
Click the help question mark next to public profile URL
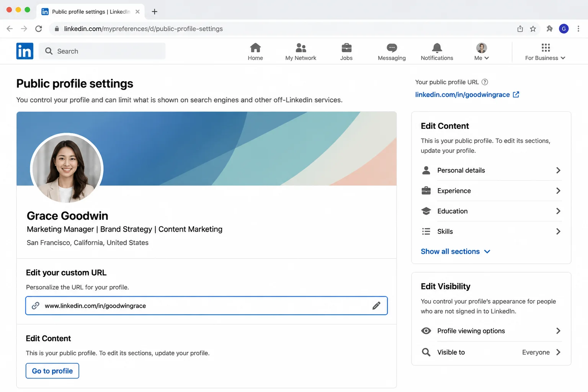coord(485,82)
